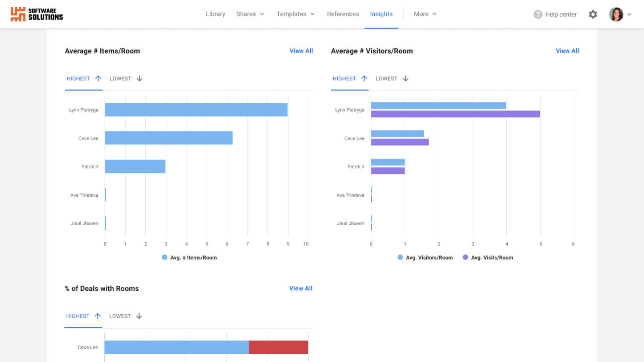This screenshot has height=362, width=644.
Task: Click the ascending arrow beside HIGHEST
Action: pos(98,78)
